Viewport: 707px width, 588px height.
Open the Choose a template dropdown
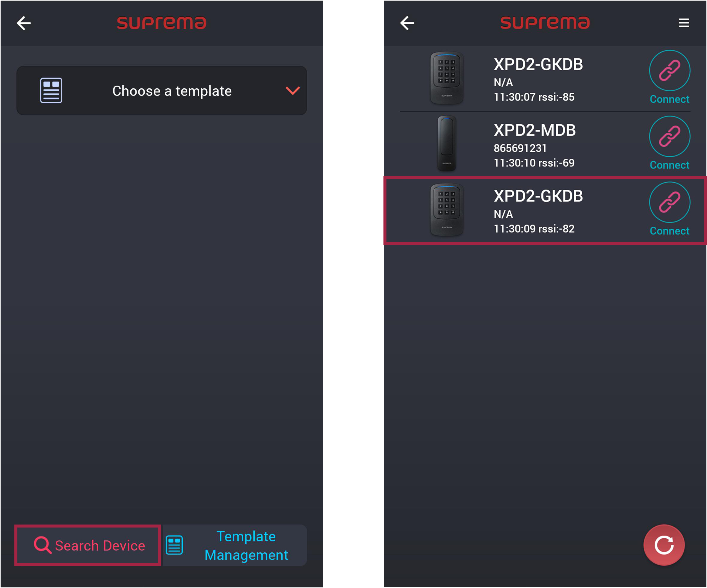click(x=161, y=90)
